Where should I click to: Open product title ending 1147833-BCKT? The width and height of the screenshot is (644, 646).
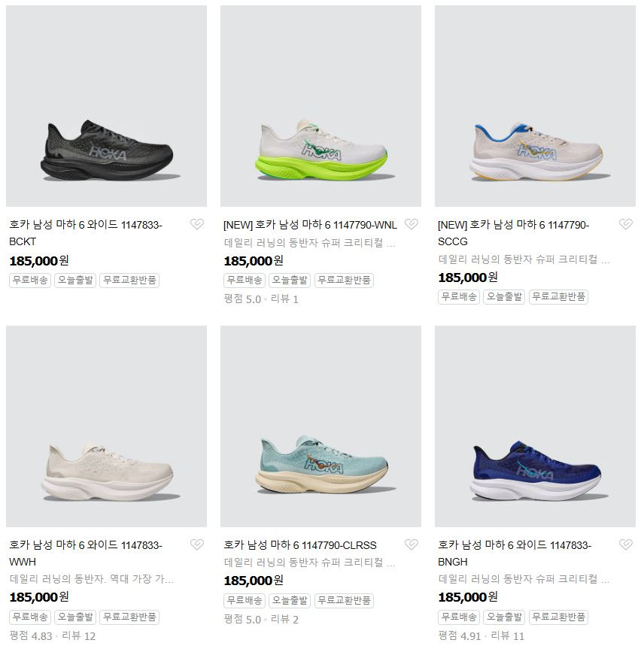86,233
